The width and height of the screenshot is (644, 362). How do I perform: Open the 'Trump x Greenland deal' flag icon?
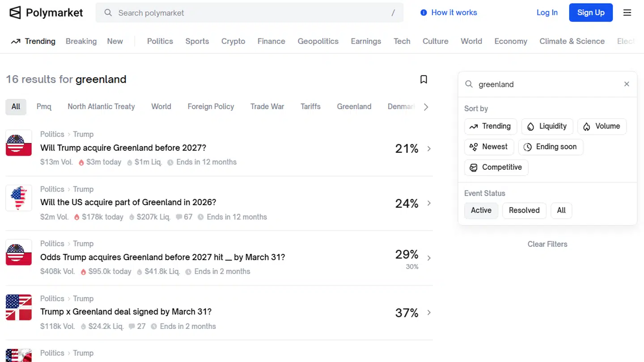(19, 307)
